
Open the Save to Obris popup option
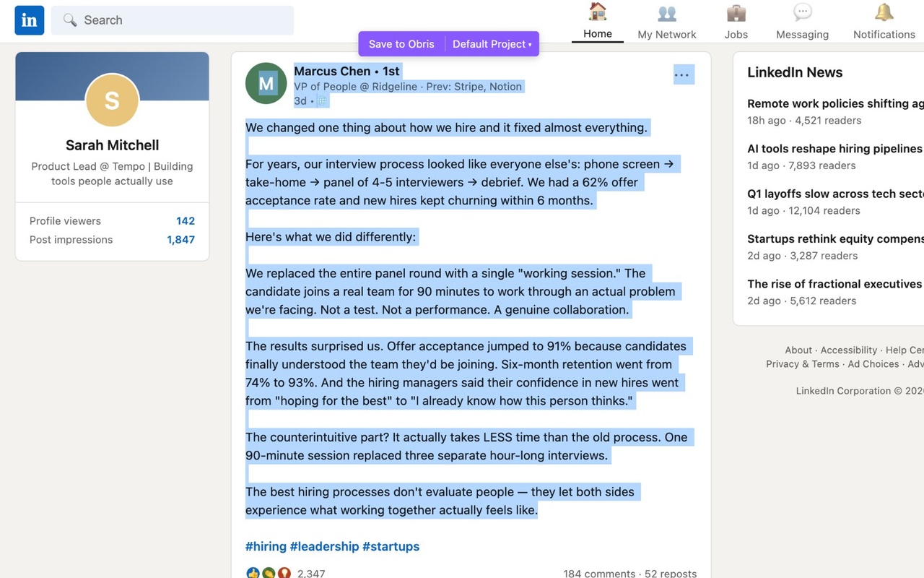pyautogui.click(x=401, y=43)
